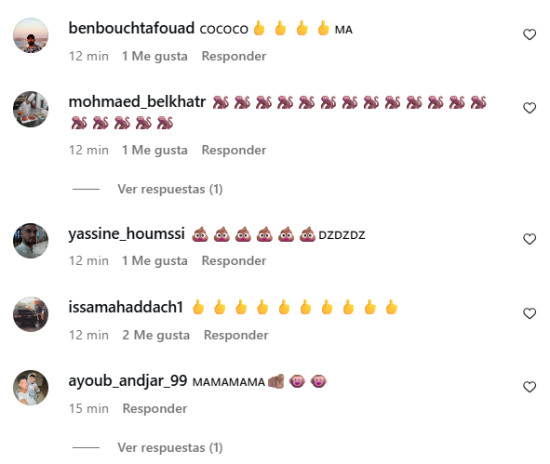550x464 pixels.
Task: Tap the heart next to yassine_houmssi's comment
Action: point(529,239)
